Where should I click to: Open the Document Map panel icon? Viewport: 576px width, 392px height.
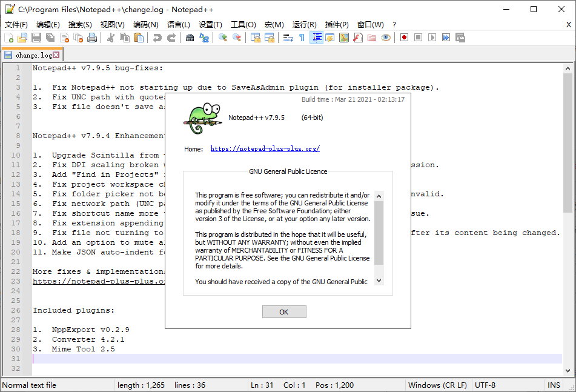tap(344, 37)
